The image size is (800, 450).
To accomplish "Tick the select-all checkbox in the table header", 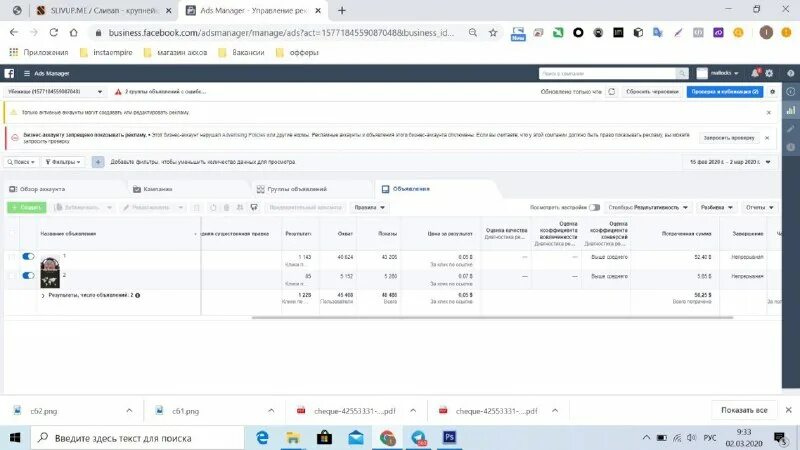I will coord(12,234).
